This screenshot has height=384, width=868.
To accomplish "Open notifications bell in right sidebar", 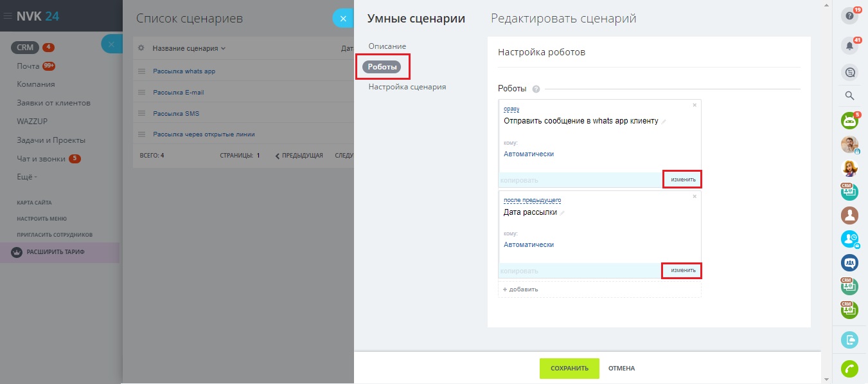I will pos(849,46).
